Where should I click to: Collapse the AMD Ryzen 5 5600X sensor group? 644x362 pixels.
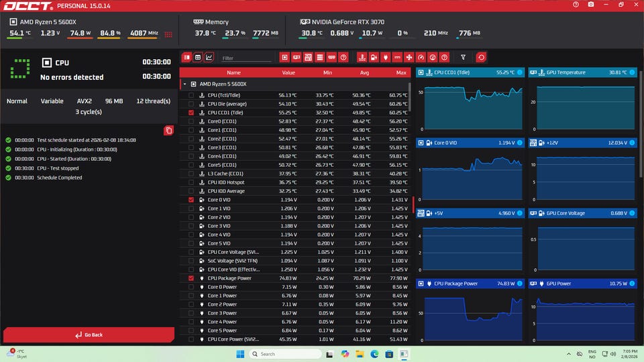185,84
